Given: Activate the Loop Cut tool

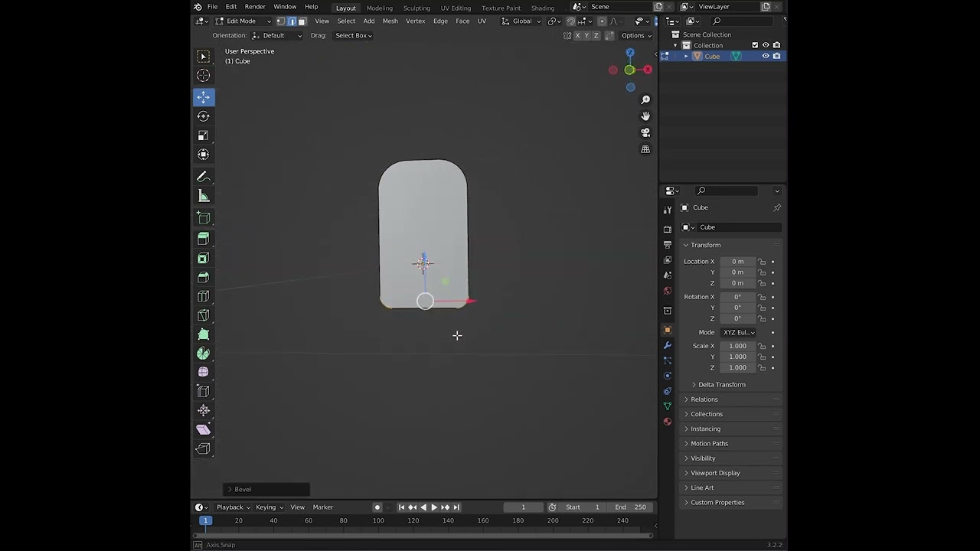Looking at the screenshot, I should coord(204,296).
